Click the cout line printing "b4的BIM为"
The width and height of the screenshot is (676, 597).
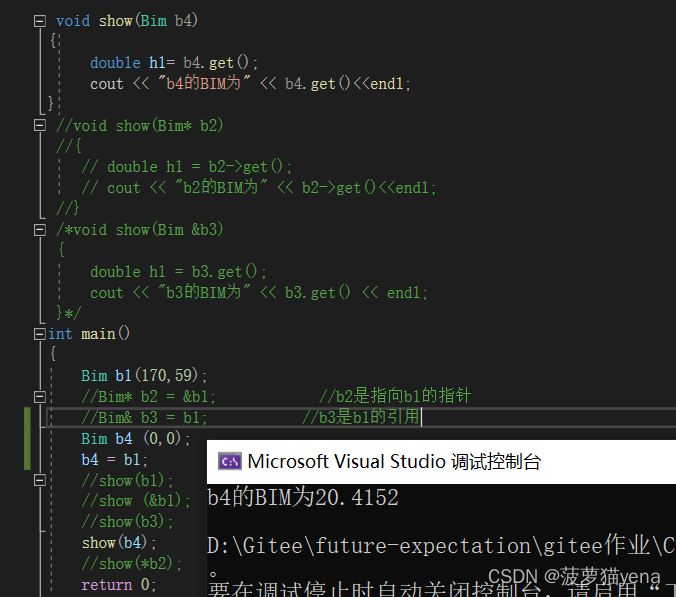click(250, 84)
